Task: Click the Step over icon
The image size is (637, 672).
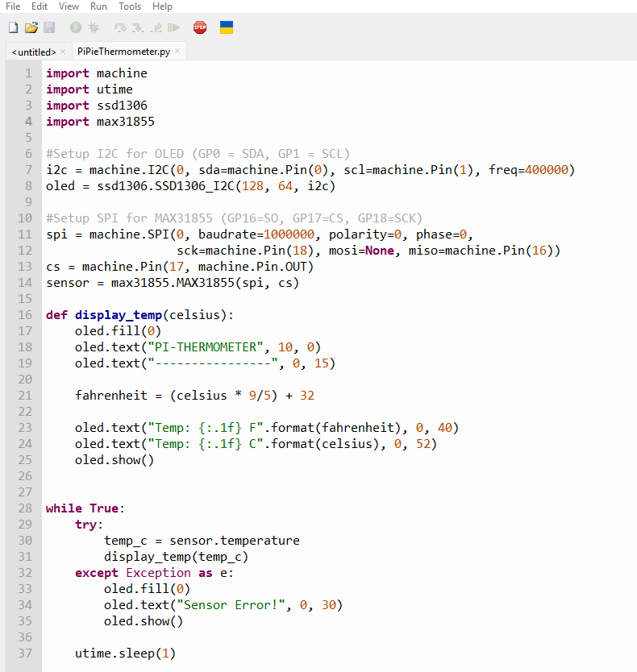Action: [x=120, y=28]
